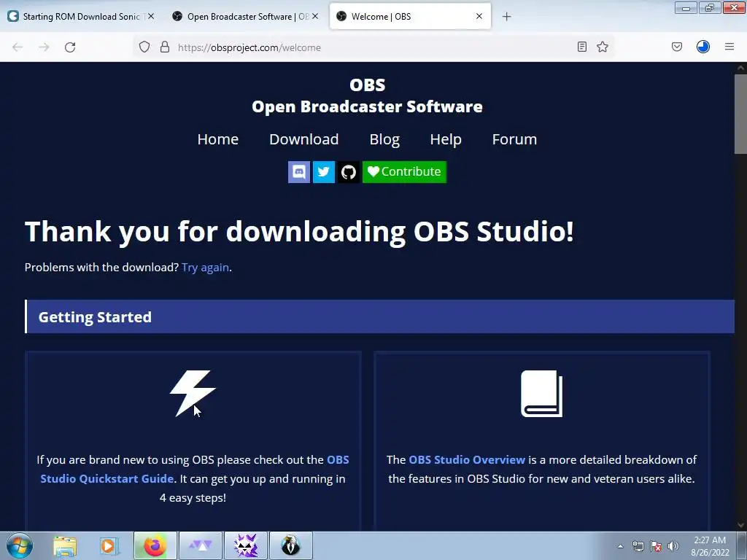This screenshot has width=747, height=560.
Task: Click the scrollbar down arrow
Action: click(741, 525)
